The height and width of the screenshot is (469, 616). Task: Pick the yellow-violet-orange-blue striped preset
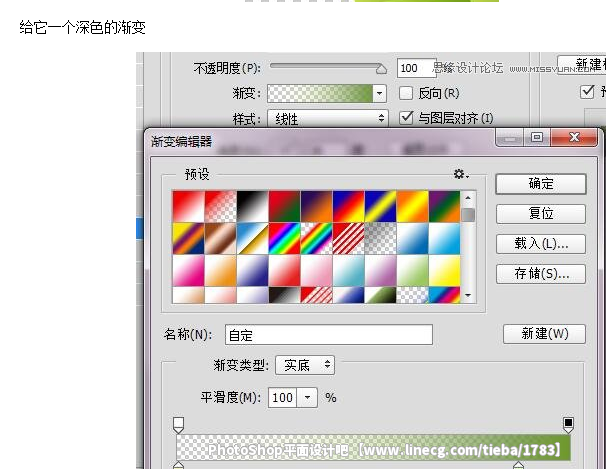point(189,239)
